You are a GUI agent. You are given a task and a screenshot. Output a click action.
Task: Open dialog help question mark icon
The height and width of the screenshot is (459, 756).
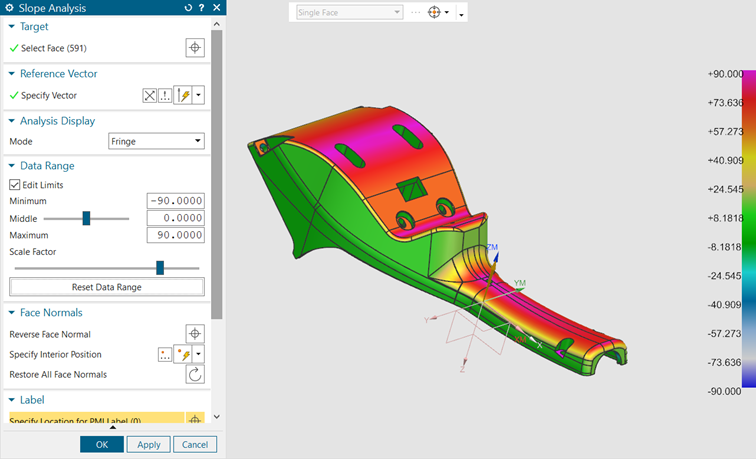coord(202,8)
